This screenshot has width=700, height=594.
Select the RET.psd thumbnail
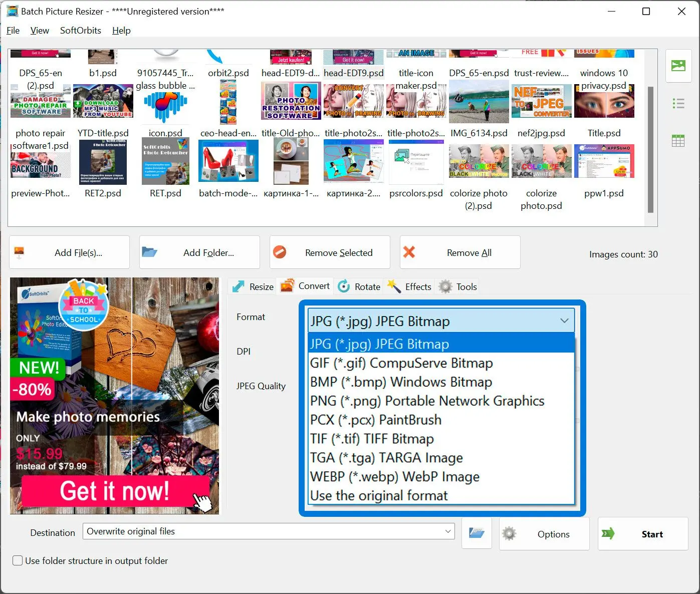tap(165, 162)
